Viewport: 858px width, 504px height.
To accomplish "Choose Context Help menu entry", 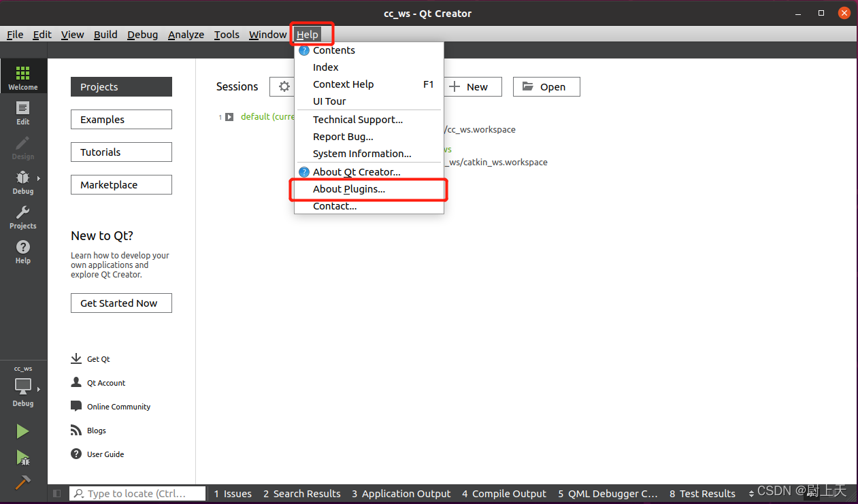I will click(x=369, y=84).
